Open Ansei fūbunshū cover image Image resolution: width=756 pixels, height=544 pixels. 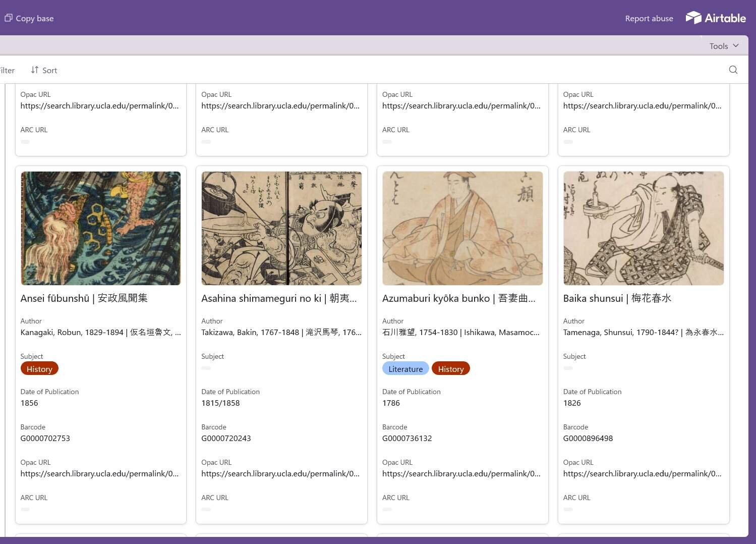pos(100,228)
